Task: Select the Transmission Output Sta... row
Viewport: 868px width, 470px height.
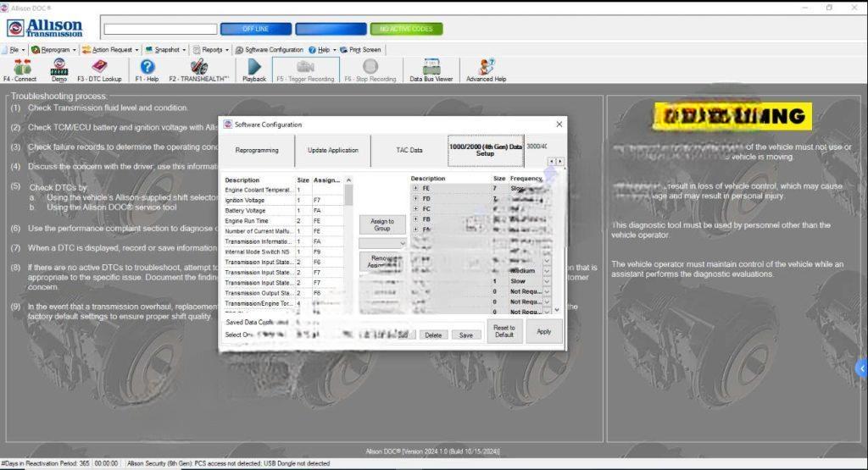Action: coord(283,293)
